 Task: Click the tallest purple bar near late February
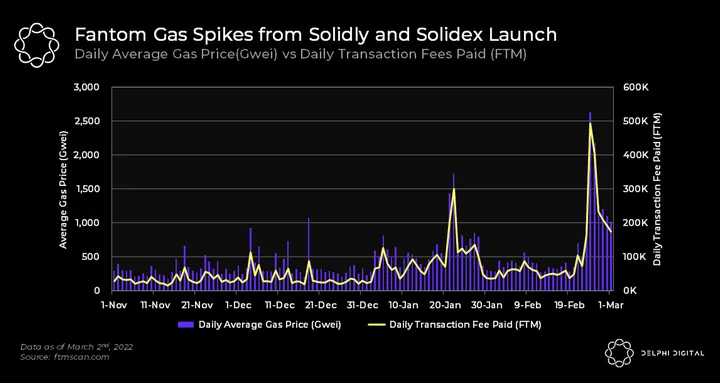tap(590, 201)
